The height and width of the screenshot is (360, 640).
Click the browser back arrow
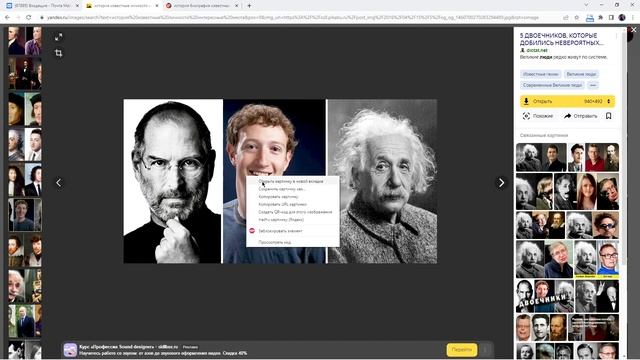[x=7, y=18]
